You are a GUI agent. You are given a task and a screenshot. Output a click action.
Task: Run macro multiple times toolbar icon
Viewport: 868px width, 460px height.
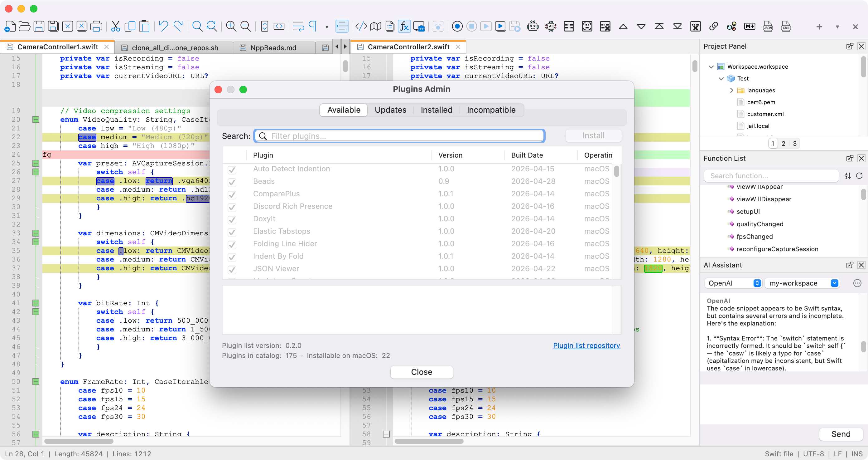click(500, 26)
